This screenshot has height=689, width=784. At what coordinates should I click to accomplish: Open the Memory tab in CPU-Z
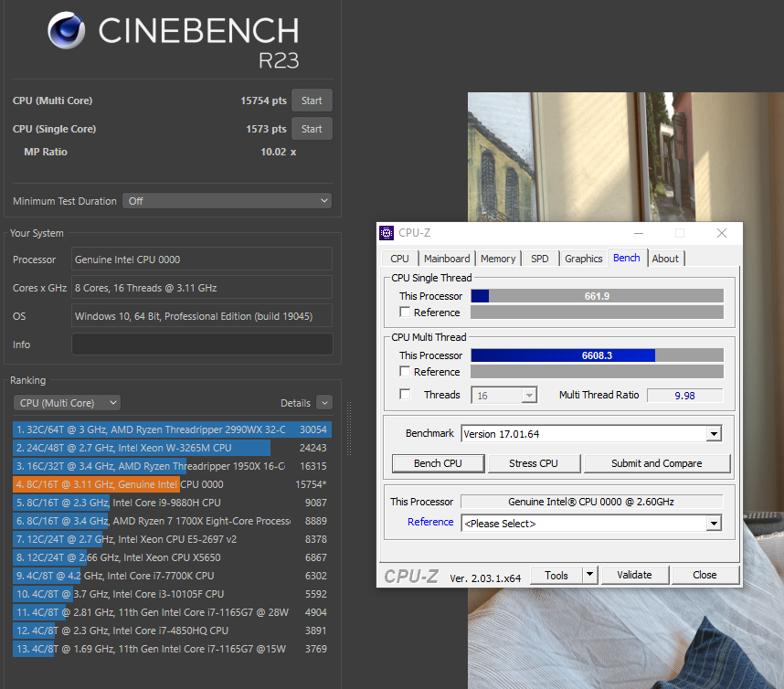coord(498,259)
